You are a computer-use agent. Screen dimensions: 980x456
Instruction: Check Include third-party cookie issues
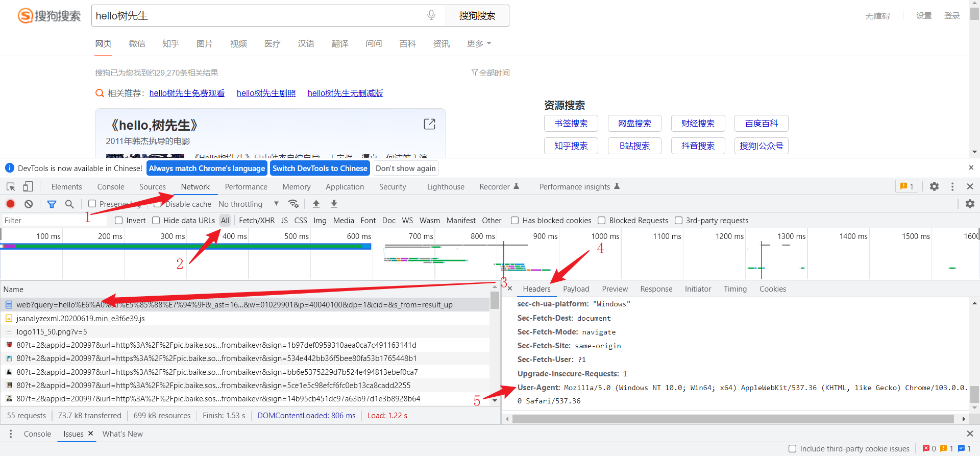pos(793,449)
